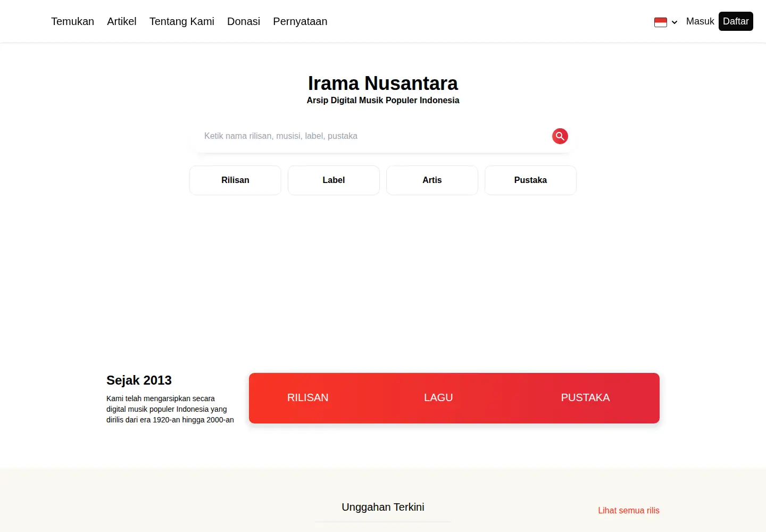This screenshot has width=766, height=532.
Task: Follow the Lihat semua rilis link
Action: pos(629,511)
